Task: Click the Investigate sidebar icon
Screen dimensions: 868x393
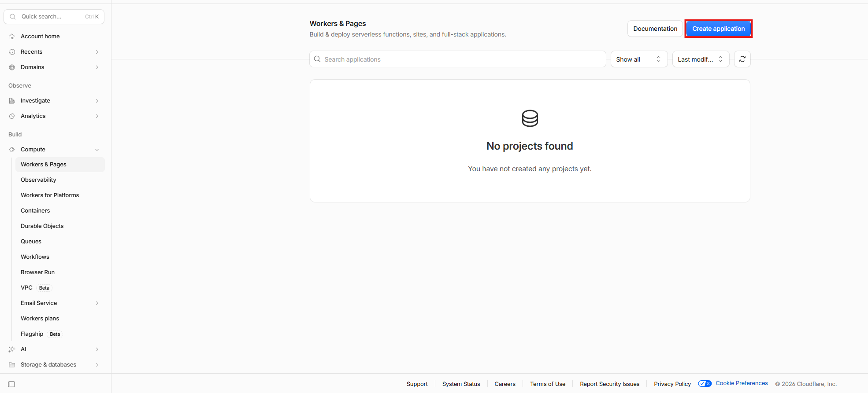Action: pyautogui.click(x=12, y=101)
